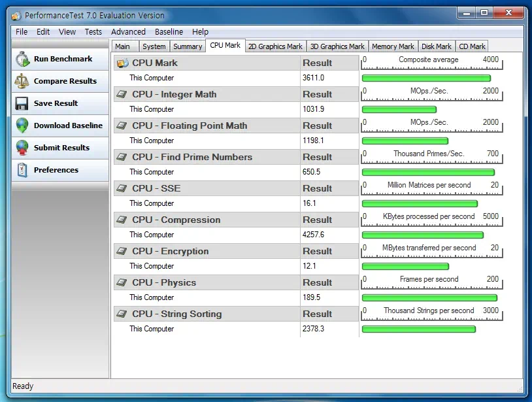
Task: Click the CPU - String Sorting test icon
Action: tap(121, 314)
